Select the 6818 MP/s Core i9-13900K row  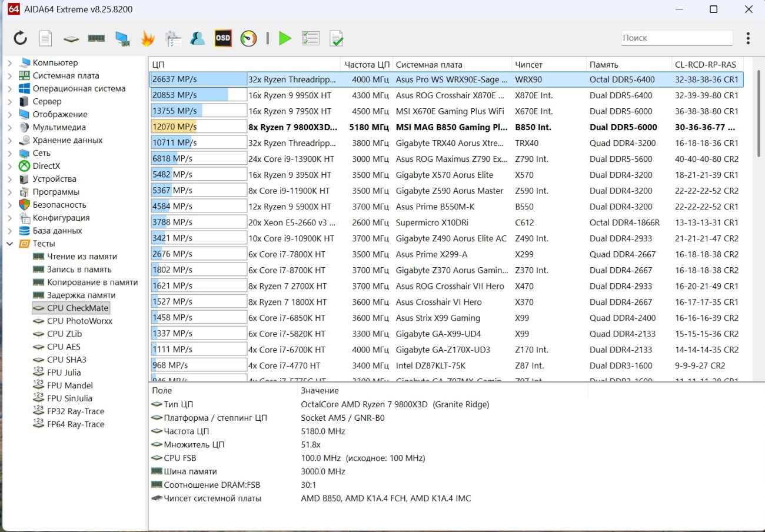click(x=446, y=159)
